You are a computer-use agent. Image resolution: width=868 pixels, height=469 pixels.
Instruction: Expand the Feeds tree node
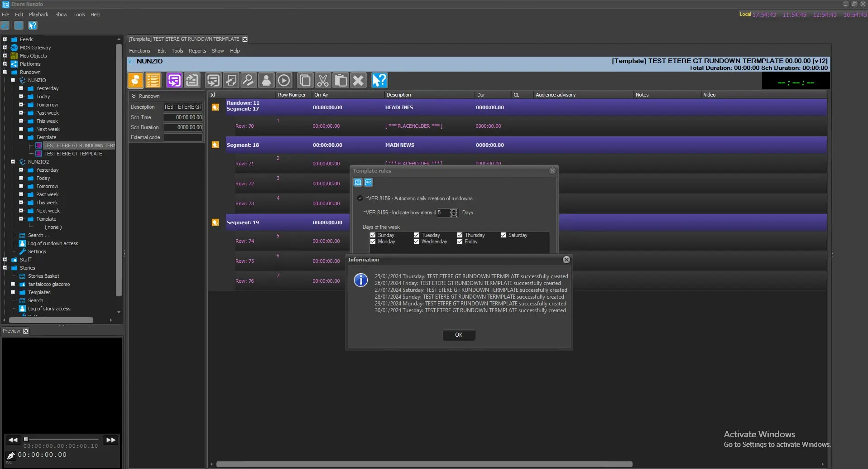pyautogui.click(x=5, y=39)
